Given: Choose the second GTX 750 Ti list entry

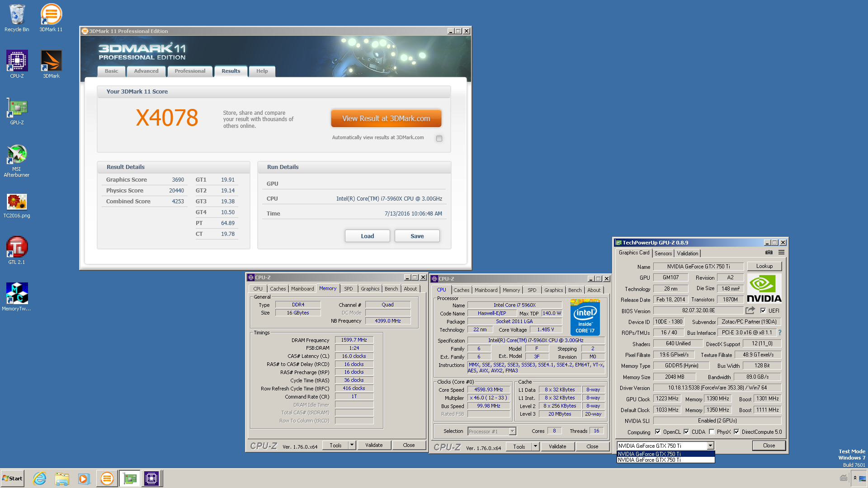Looking at the screenshot, I should pyautogui.click(x=665, y=460).
